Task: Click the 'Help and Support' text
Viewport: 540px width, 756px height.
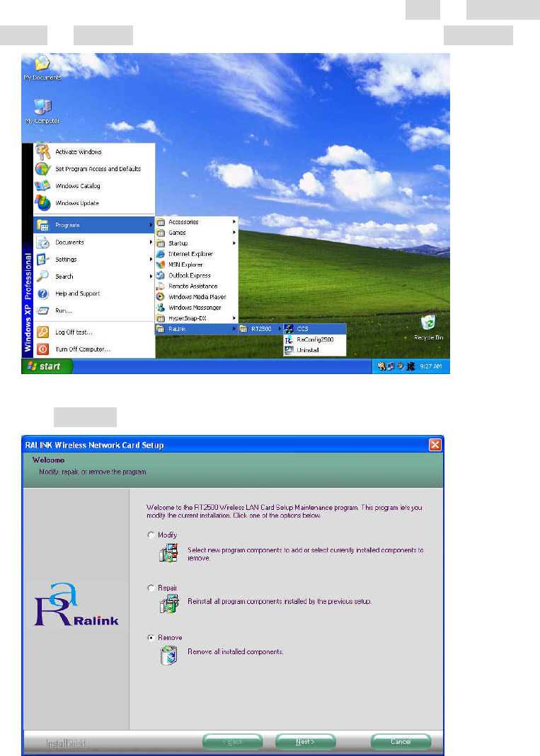Action: [78, 293]
